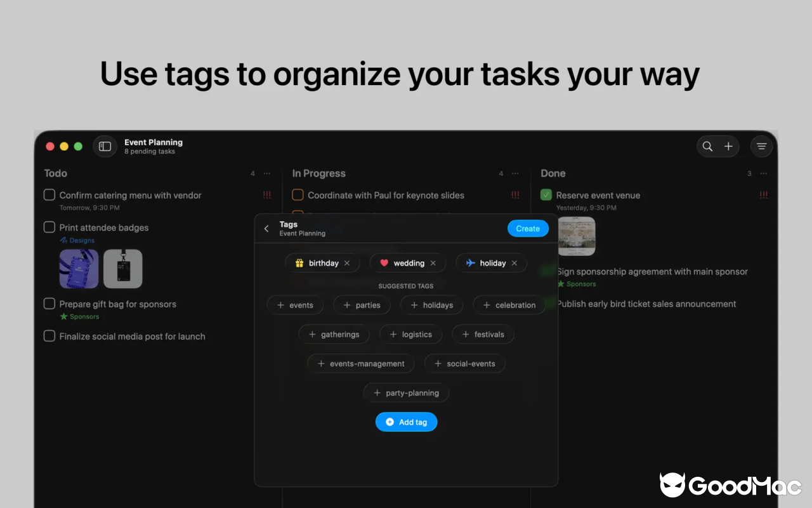
Task: Click the blue Add tag button
Action: (x=406, y=422)
